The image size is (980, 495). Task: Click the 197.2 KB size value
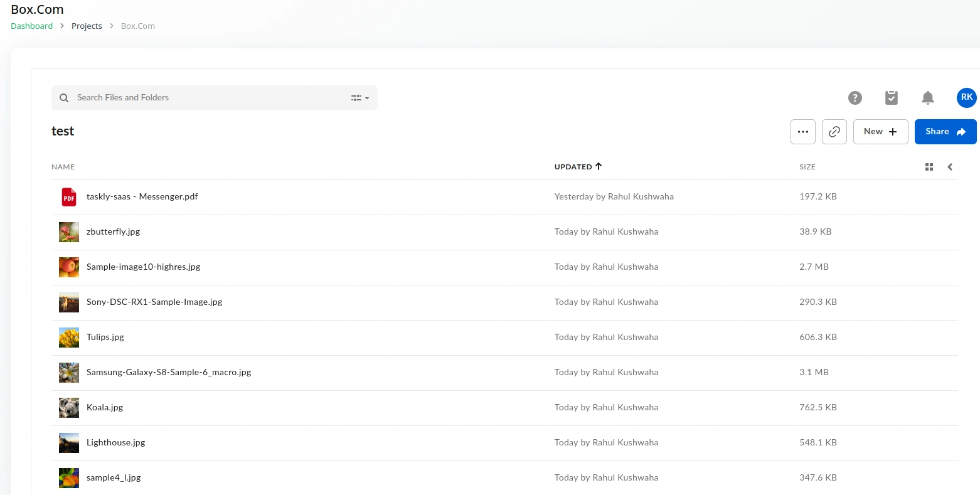click(818, 196)
